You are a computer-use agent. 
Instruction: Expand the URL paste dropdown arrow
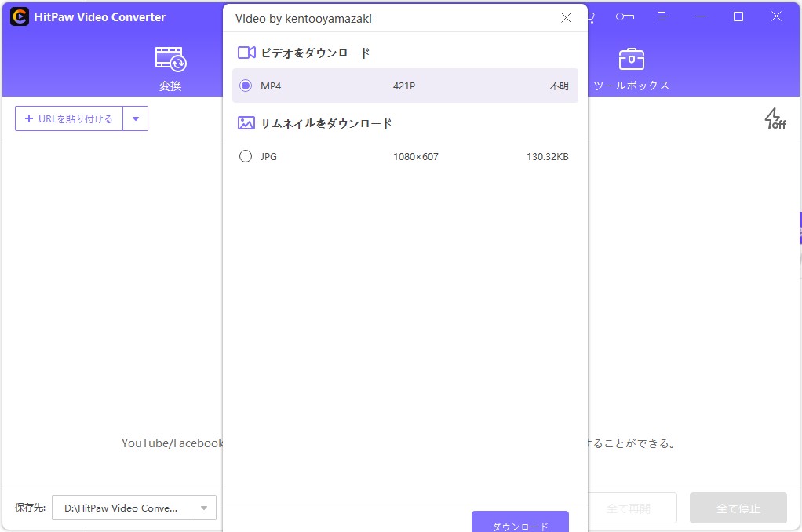(136, 118)
